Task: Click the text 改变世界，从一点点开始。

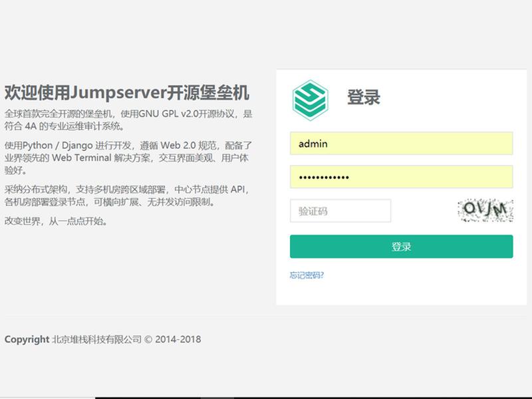Action: (x=57, y=221)
